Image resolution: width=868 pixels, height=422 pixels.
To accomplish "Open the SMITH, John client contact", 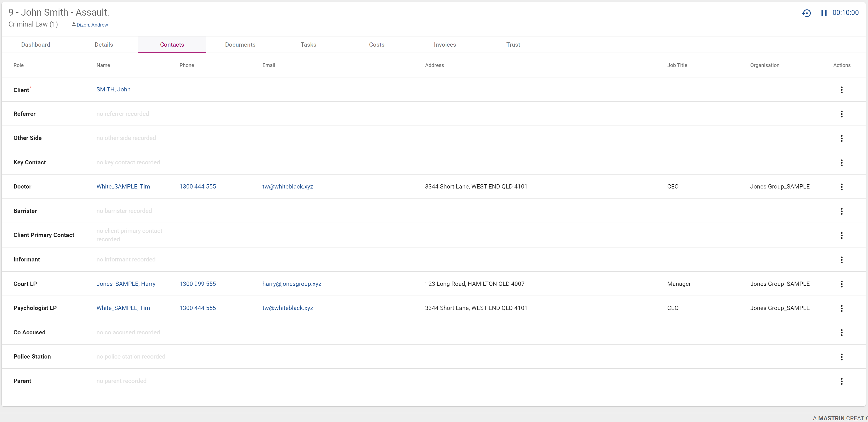I will tap(113, 89).
